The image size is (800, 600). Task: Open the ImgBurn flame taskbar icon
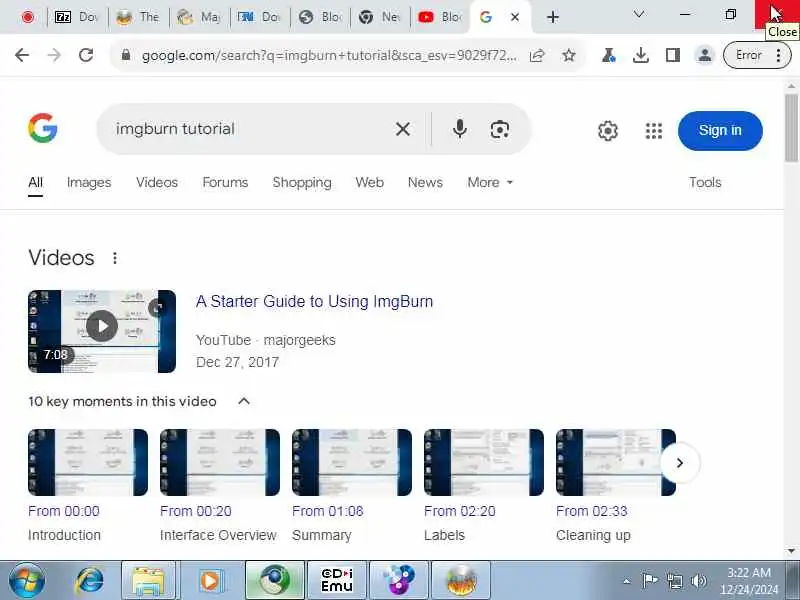point(461,581)
